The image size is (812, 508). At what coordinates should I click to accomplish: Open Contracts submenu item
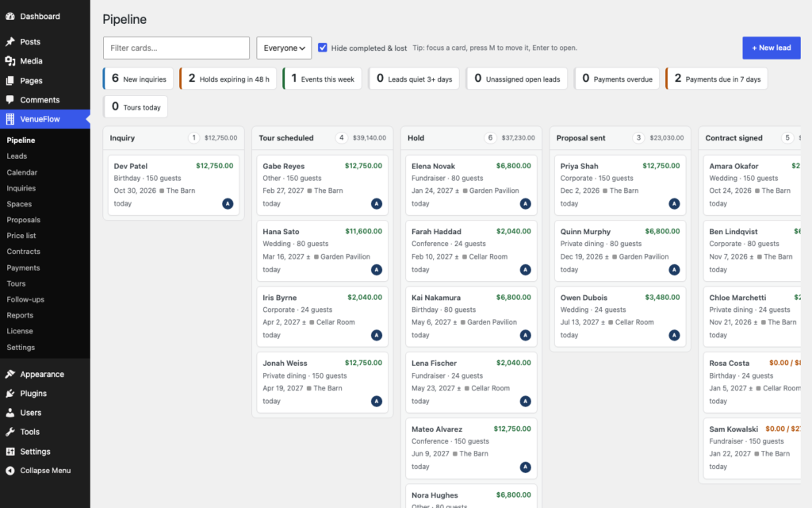23,252
